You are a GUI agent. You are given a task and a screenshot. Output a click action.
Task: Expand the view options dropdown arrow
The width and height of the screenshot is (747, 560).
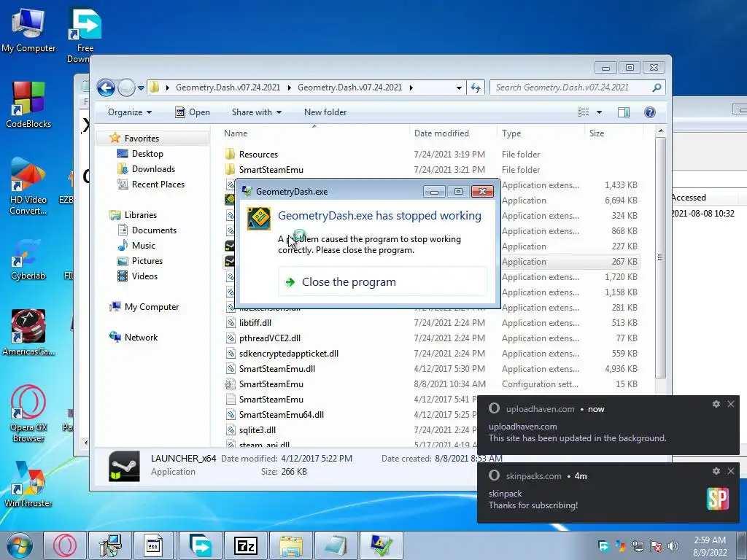[600, 112]
